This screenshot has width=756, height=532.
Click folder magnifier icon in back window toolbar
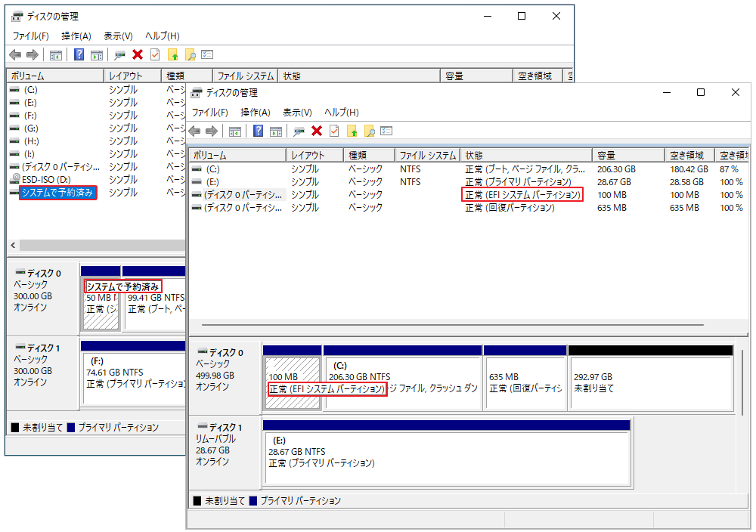click(190, 55)
